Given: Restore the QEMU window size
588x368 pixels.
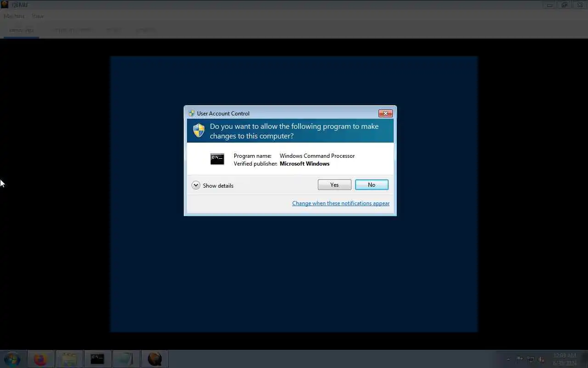Looking at the screenshot, I should 564,5.
